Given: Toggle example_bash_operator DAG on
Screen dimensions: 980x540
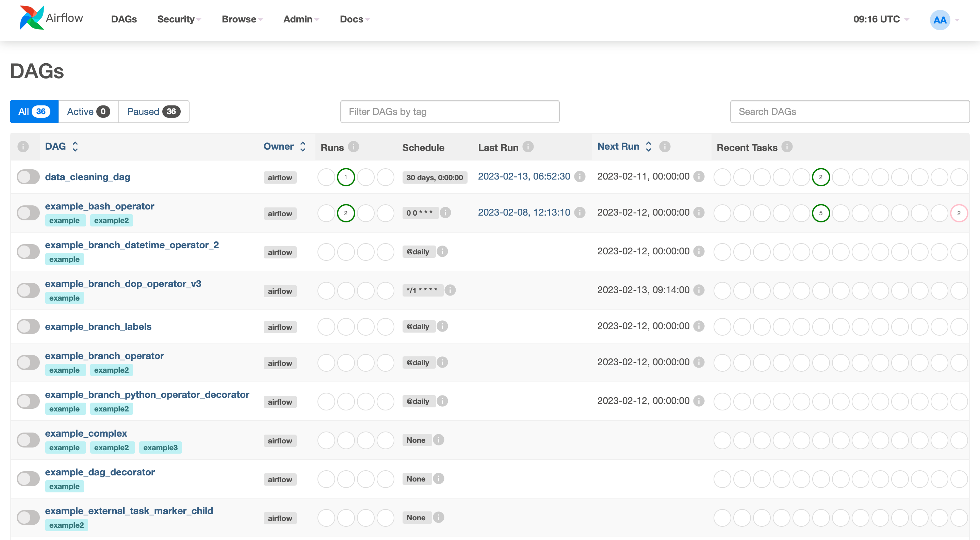Looking at the screenshot, I should pyautogui.click(x=28, y=213).
